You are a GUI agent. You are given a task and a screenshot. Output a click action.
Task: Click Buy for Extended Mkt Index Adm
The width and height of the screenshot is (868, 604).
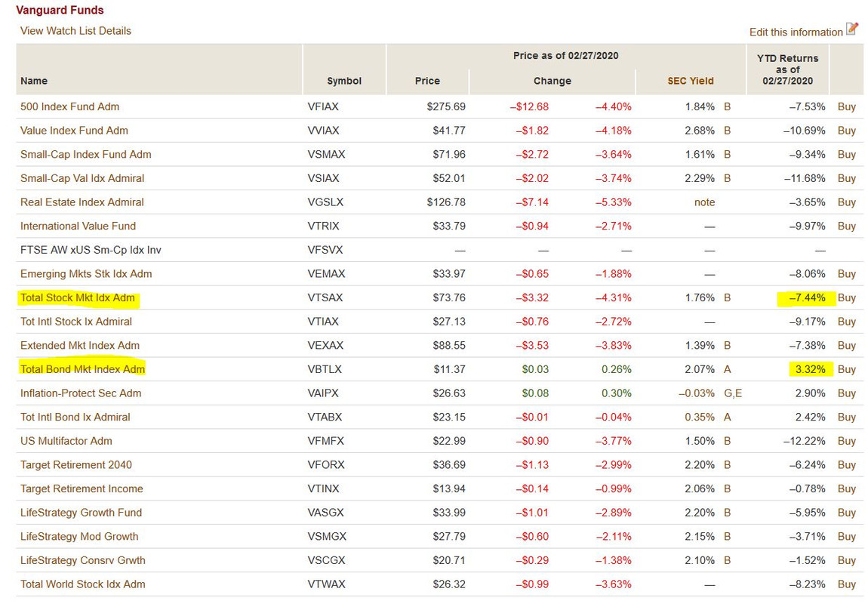click(846, 345)
